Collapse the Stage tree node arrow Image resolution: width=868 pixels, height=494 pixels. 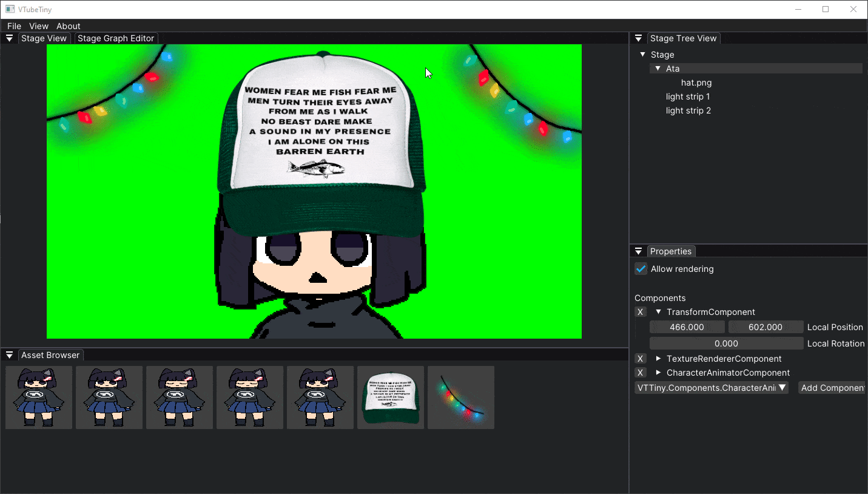pyautogui.click(x=643, y=55)
